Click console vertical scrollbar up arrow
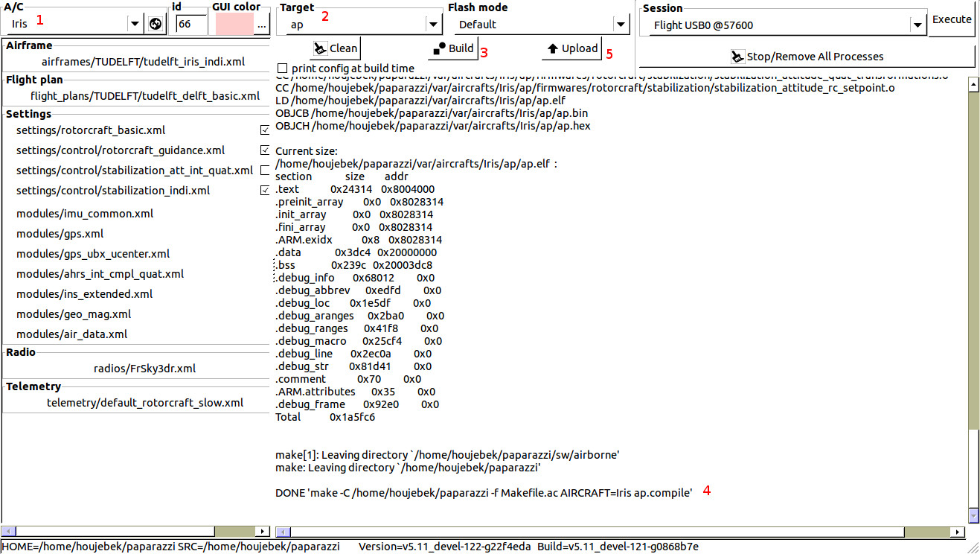 click(973, 86)
